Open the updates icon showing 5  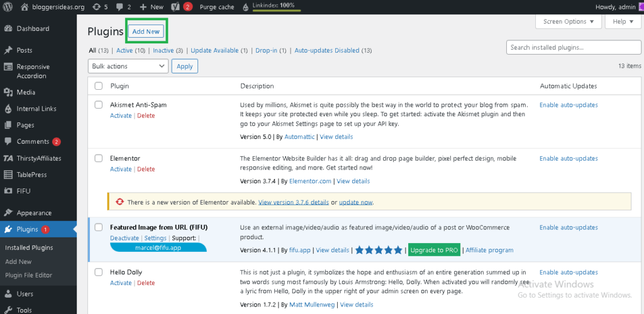tap(96, 6)
